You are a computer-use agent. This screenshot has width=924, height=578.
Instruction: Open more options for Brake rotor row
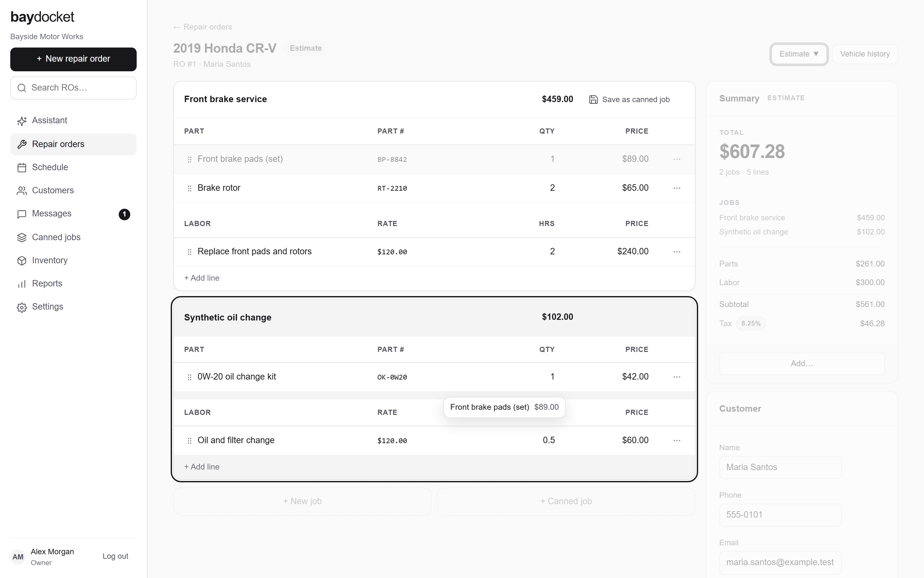point(677,188)
